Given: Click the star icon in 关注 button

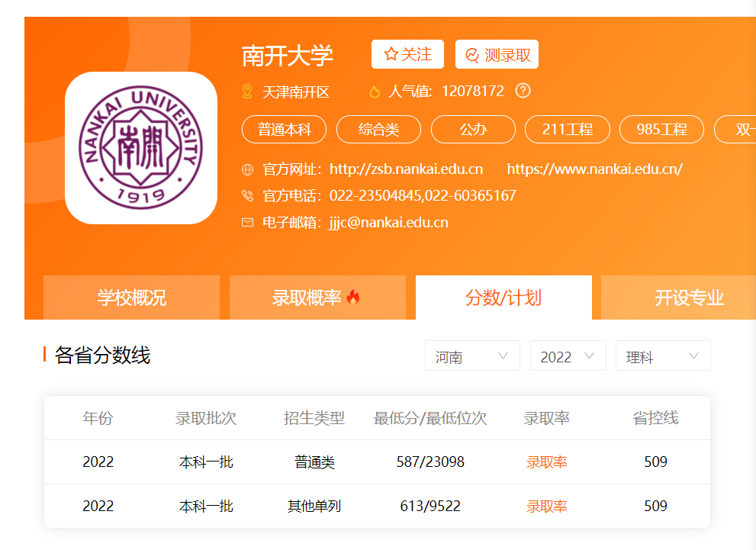Looking at the screenshot, I should click(x=391, y=54).
